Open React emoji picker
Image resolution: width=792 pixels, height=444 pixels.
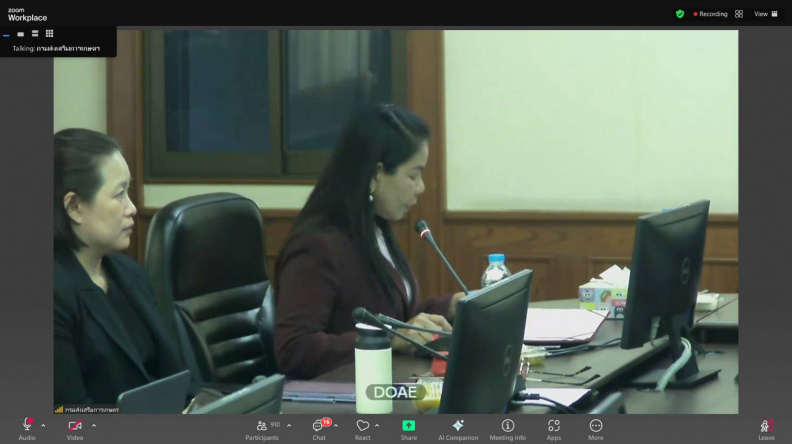point(363,429)
